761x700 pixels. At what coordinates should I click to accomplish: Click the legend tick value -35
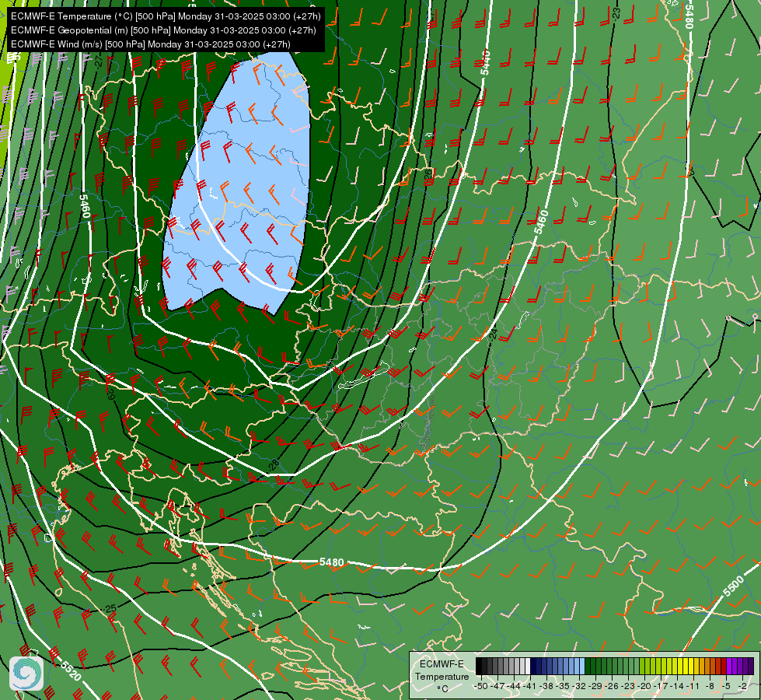(x=563, y=687)
